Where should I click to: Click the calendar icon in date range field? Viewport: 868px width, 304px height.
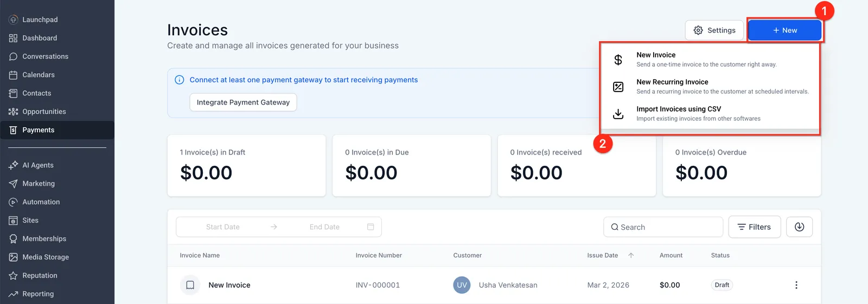[371, 227]
